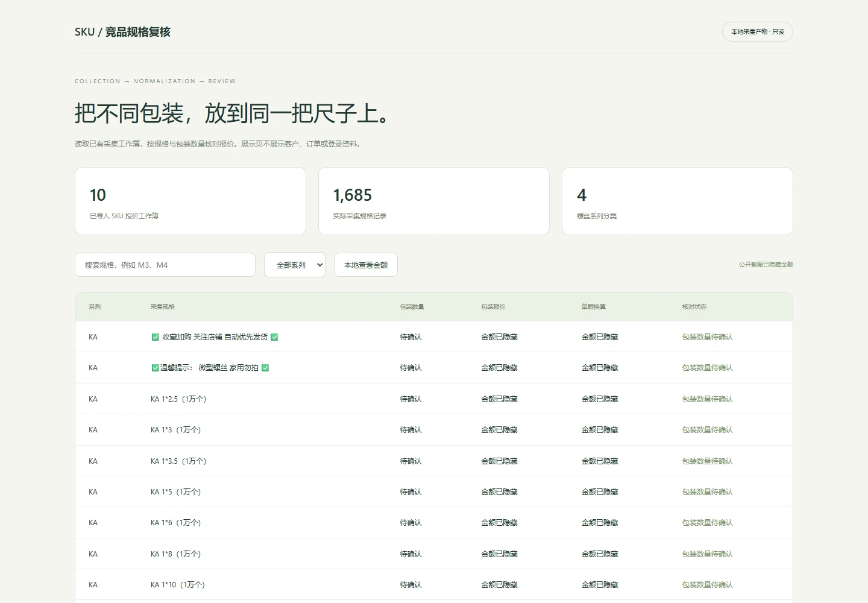Click 单颗换算 金额已隐藏 in the KA 1*6 row

point(600,523)
